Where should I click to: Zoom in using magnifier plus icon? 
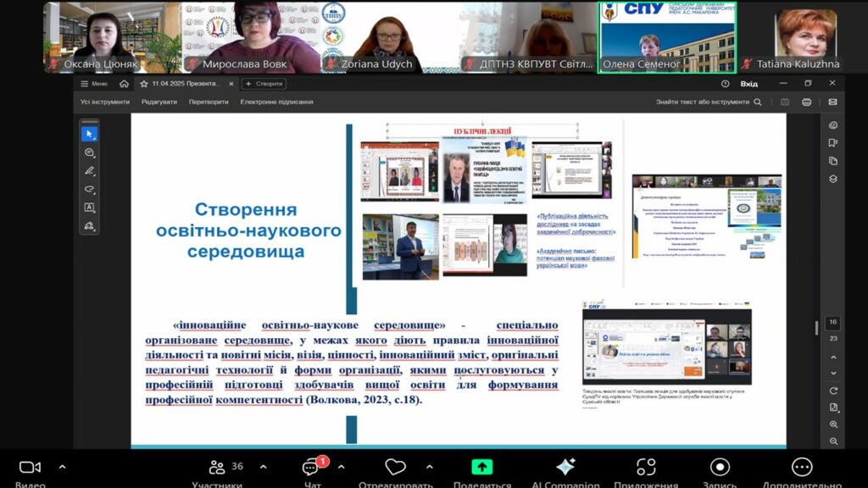[833, 424]
